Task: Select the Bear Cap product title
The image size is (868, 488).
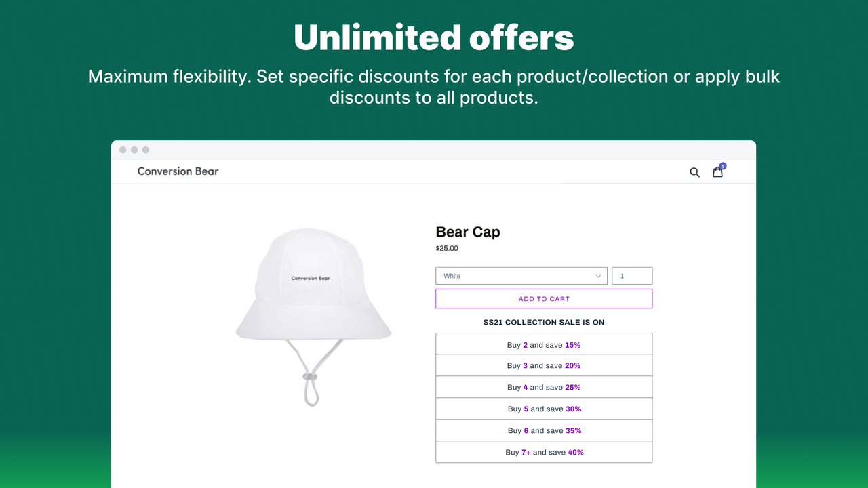Action: point(468,232)
